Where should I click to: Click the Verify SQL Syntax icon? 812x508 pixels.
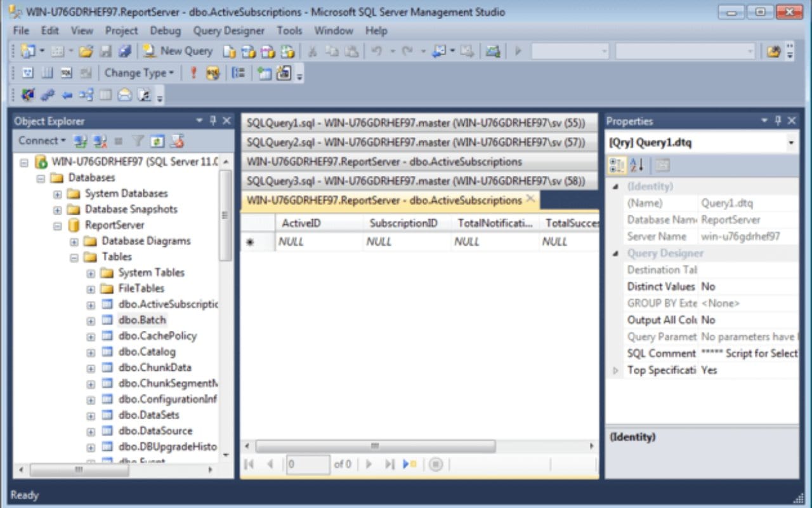point(214,73)
